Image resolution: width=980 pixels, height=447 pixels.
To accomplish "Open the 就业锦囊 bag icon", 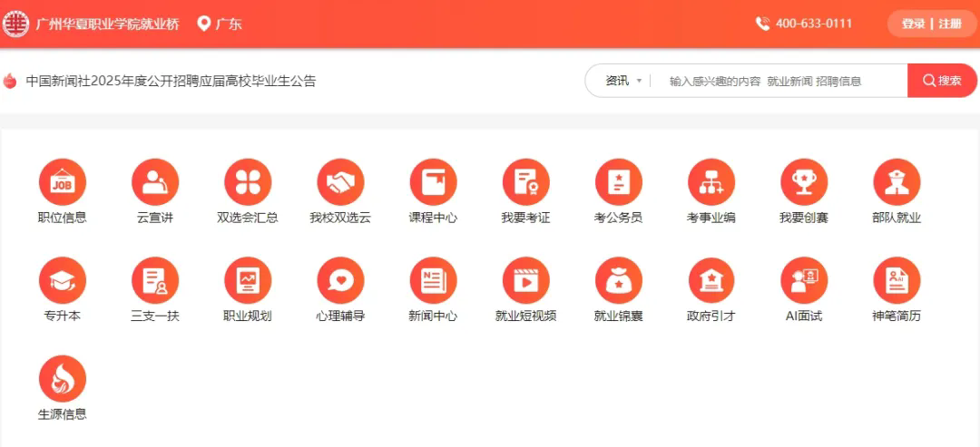I will click(x=619, y=280).
